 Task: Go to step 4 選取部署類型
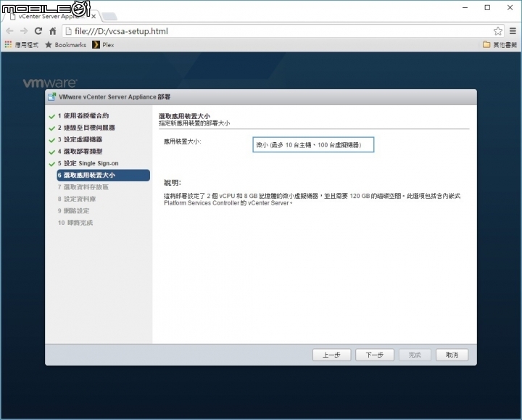click(x=80, y=152)
